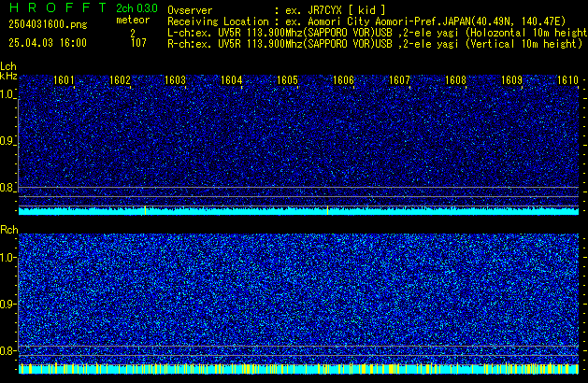Click the 'Lch' channel label
The height and width of the screenshot is (383, 588).
click(8, 66)
